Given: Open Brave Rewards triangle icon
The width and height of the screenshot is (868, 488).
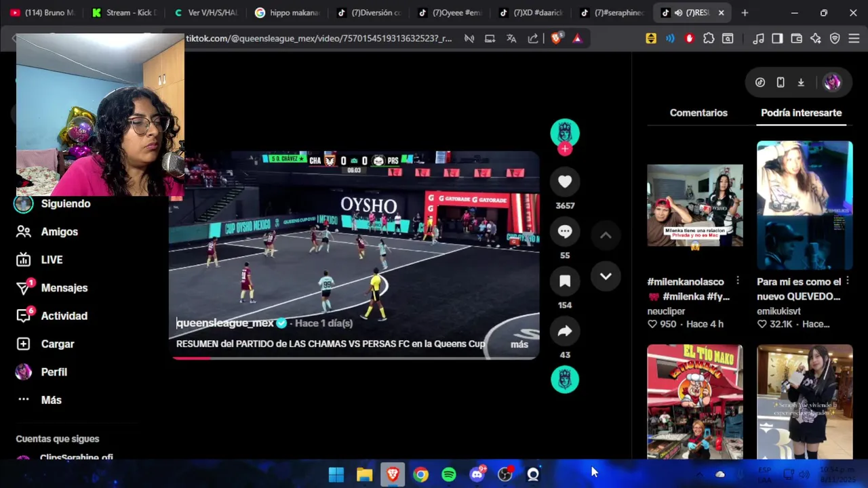Looking at the screenshot, I should tap(577, 39).
